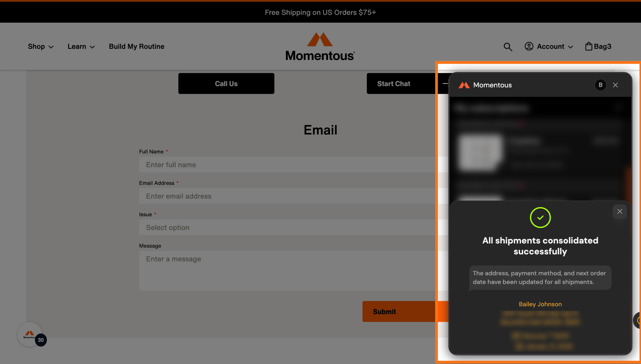Screen dimensions: 641x364
Task: Click the B user avatar in widget
Action: 600,85
